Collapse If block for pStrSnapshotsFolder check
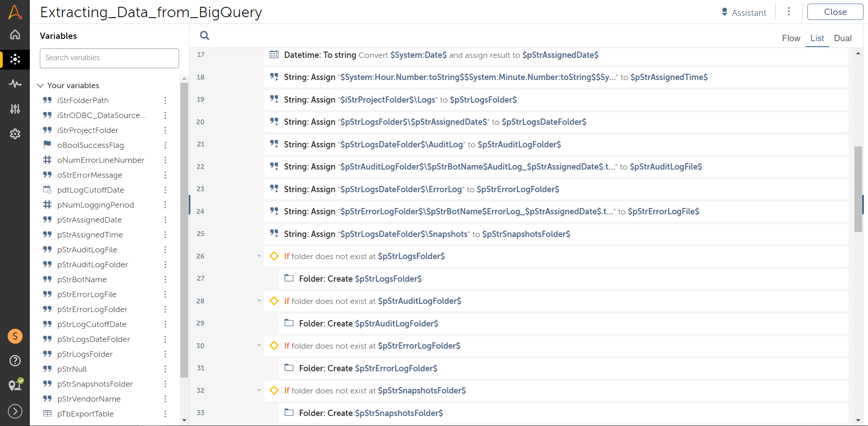The image size is (868, 426). coord(259,390)
